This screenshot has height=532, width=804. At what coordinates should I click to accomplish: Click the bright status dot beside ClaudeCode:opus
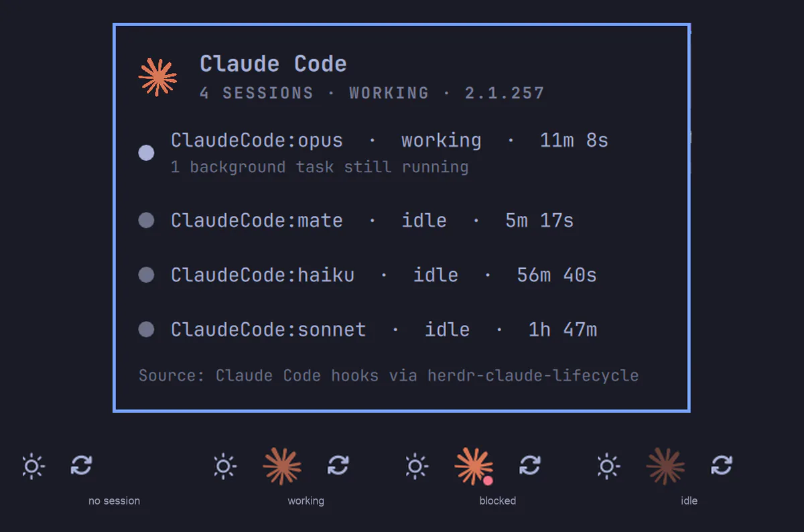pos(146,153)
